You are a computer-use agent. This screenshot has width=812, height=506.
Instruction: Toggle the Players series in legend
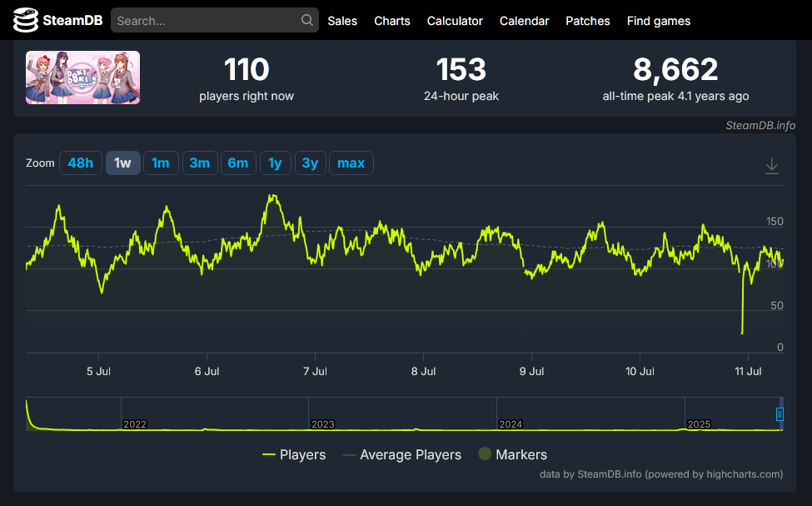click(294, 454)
